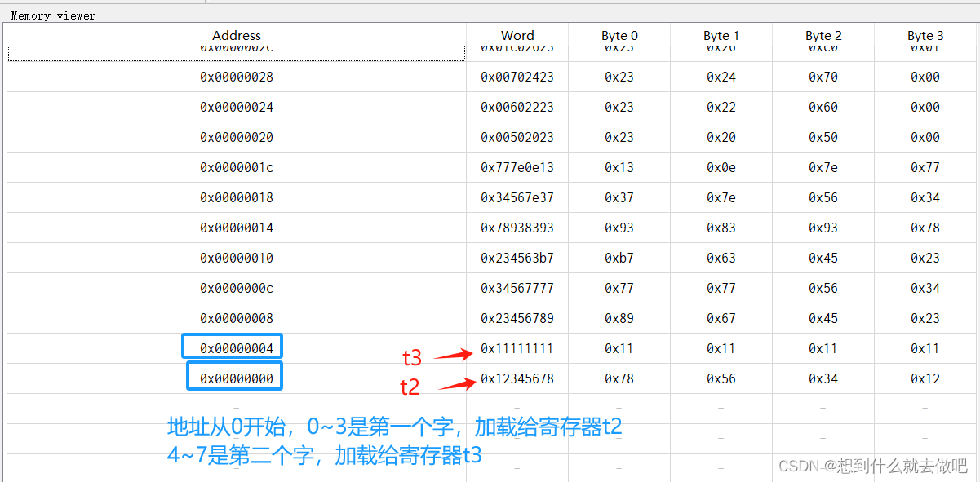This screenshot has height=482, width=980.
Task: Select the Address column header
Action: tap(237, 35)
